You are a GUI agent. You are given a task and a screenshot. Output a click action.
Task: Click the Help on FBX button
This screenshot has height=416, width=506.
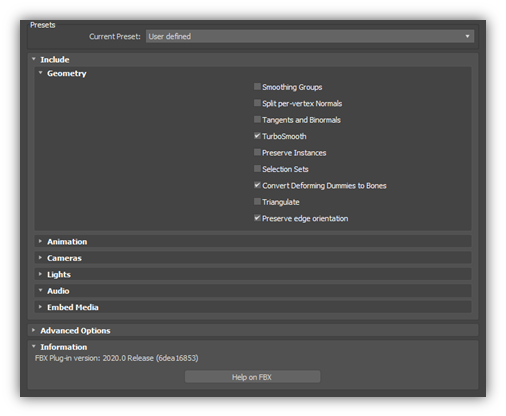tap(252, 377)
